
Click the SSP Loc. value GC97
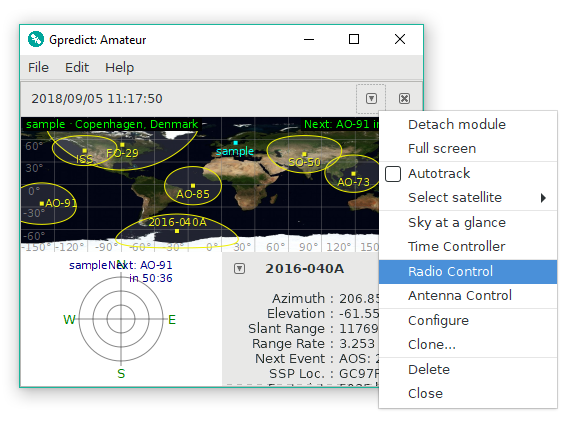pos(359,374)
